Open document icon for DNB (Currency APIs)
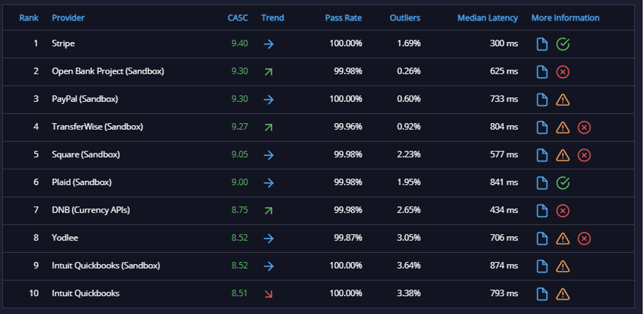This screenshot has width=644, height=314. 542,211
